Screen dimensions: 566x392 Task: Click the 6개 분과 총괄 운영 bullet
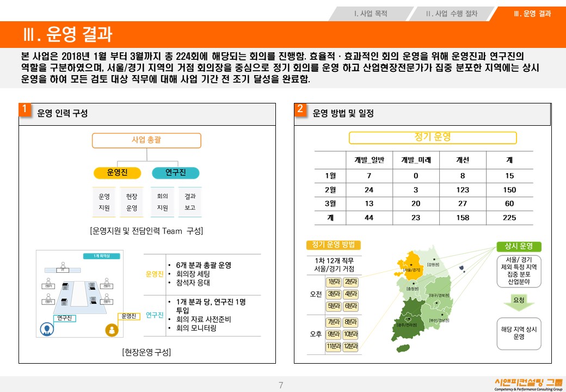click(204, 265)
